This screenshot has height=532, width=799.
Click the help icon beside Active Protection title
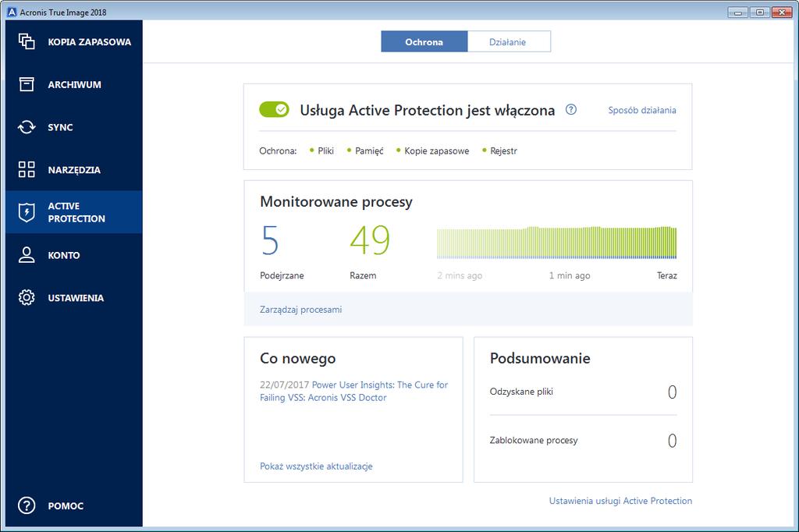571,109
